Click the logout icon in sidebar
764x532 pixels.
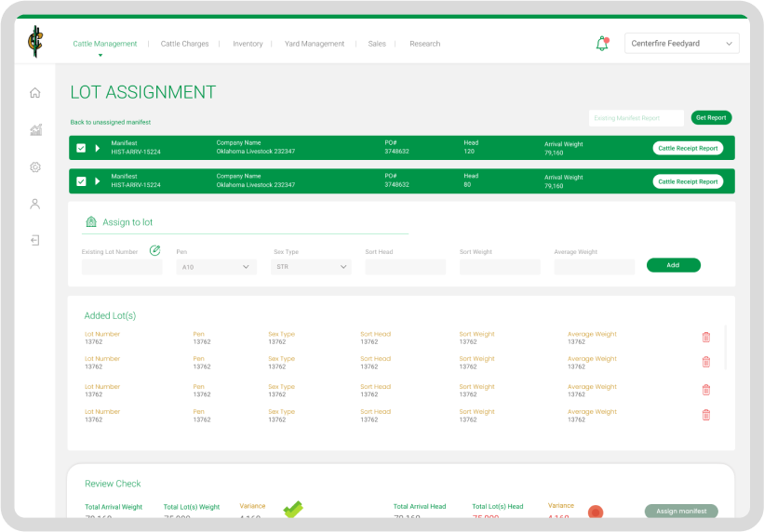point(34,240)
